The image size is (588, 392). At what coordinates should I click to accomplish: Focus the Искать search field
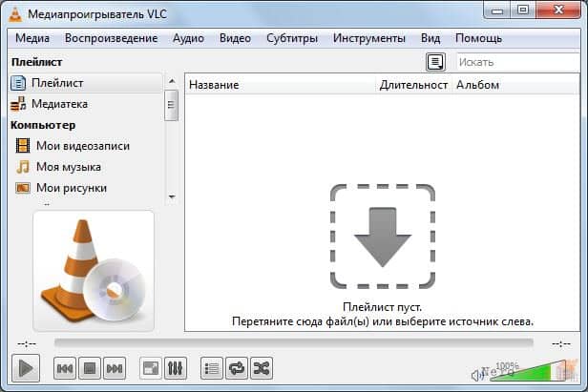[x=518, y=62]
